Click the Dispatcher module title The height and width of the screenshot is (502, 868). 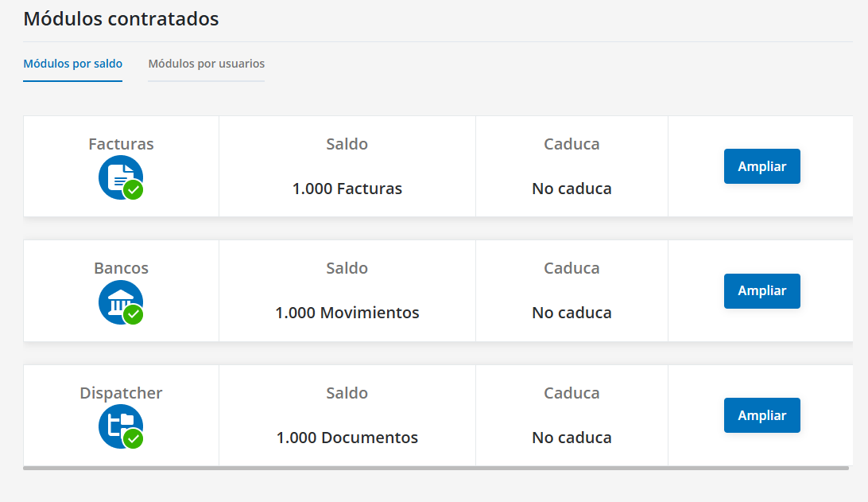[x=122, y=393]
